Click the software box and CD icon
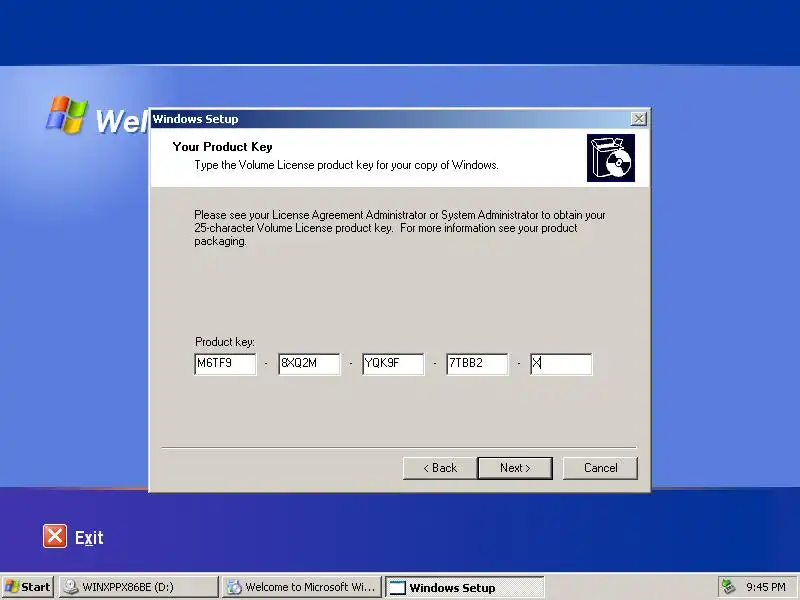The height and width of the screenshot is (600, 800). coord(611,158)
